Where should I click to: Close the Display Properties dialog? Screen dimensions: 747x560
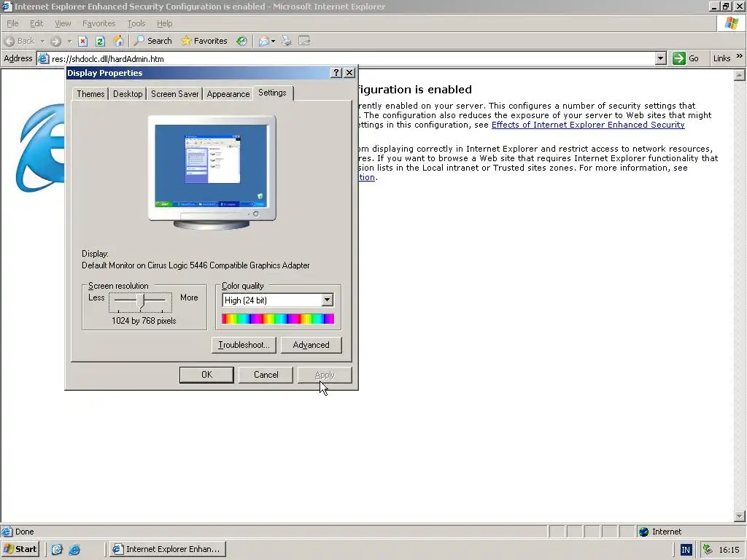(x=349, y=72)
